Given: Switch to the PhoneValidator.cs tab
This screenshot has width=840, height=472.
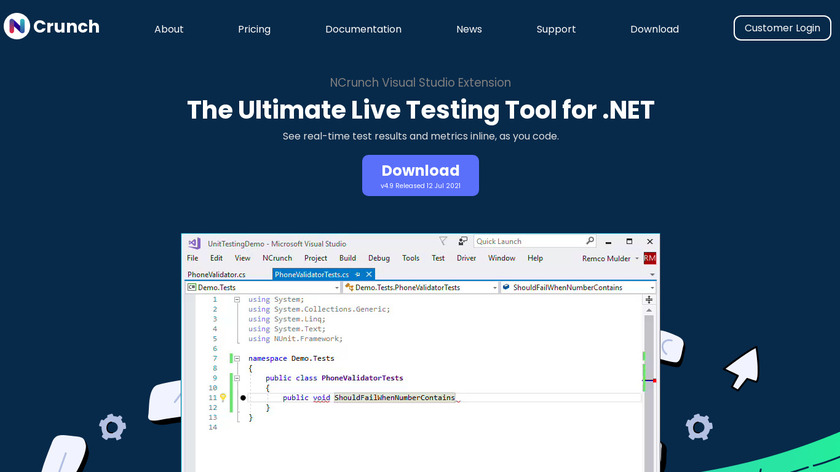Looking at the screenshot, I should click(216, 274).
